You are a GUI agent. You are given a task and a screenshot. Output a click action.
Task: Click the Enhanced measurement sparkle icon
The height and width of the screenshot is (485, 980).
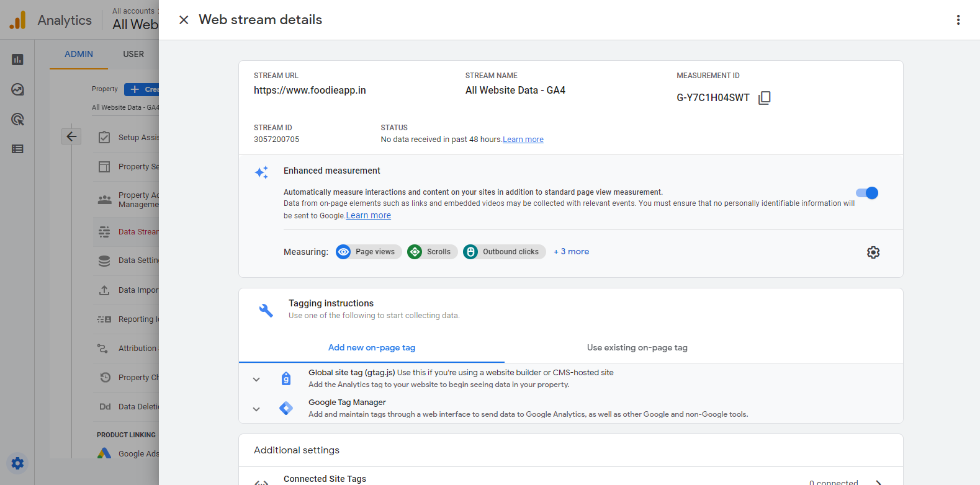pyautogui.click(x=262, y=172)
